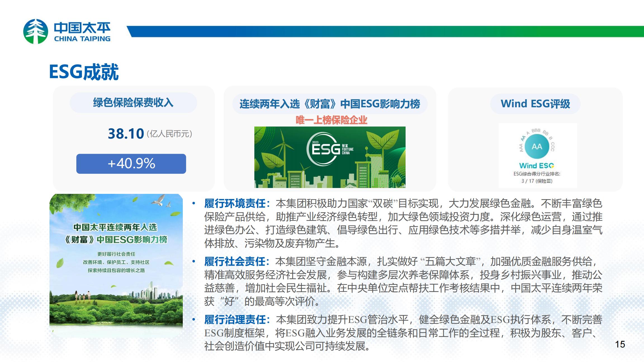
Task: Click the 绿色保险保费收入 header pill
Action: coord(133,103)
